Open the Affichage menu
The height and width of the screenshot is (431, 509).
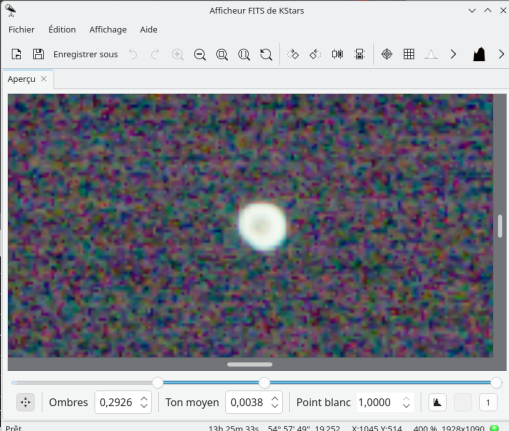[x=108, y=30]
